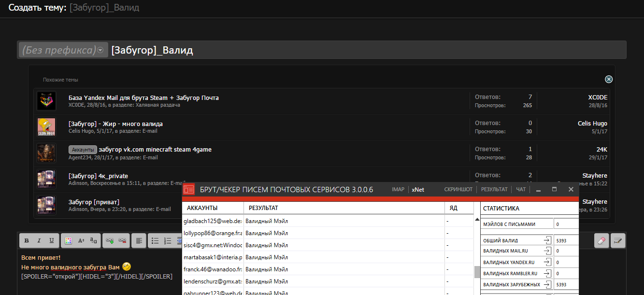Select row martabasak1@interia

(x=329, y=257)
